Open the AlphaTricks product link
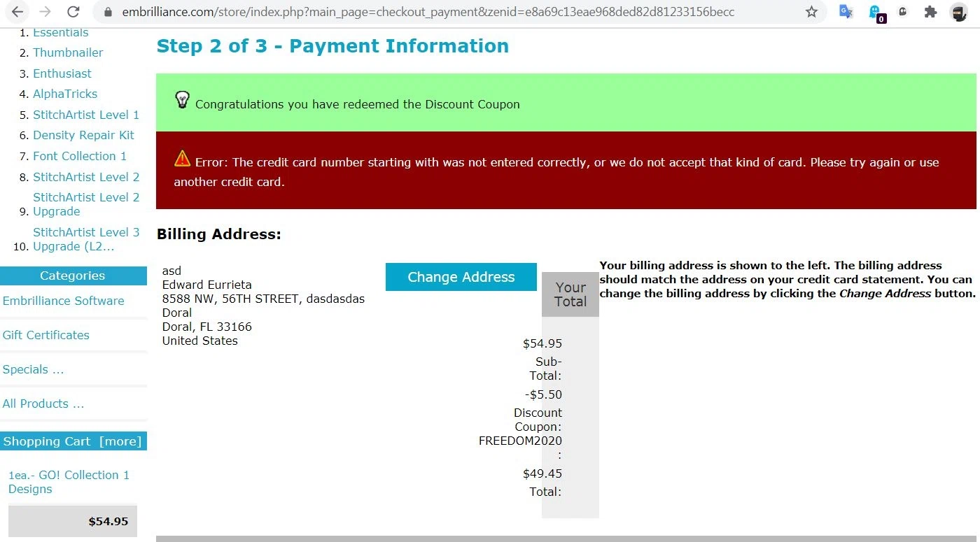 tap(65, 94)
